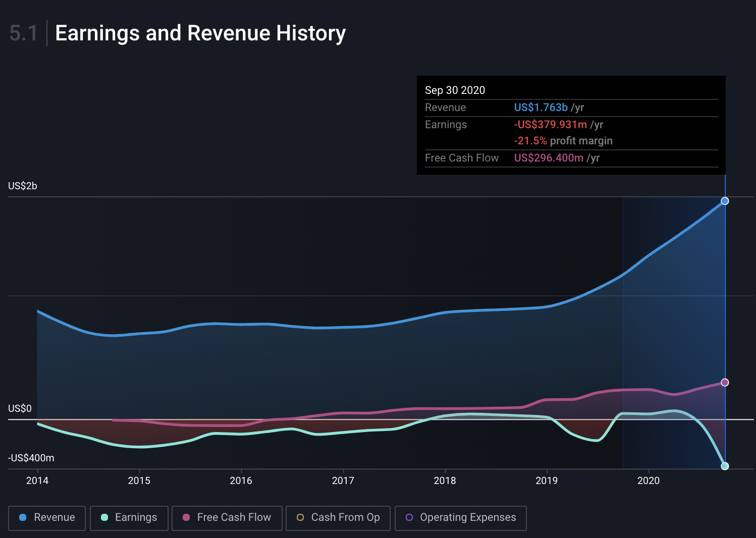Image resolution: width=756 pixels, height=538 pixels.
Task: Click the 2020 x-axis label
Action: coord(649,480)
